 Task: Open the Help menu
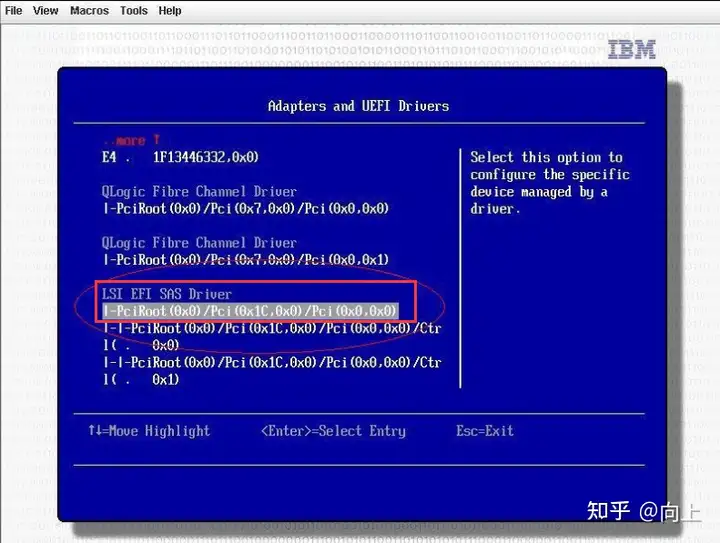[170, 10]
